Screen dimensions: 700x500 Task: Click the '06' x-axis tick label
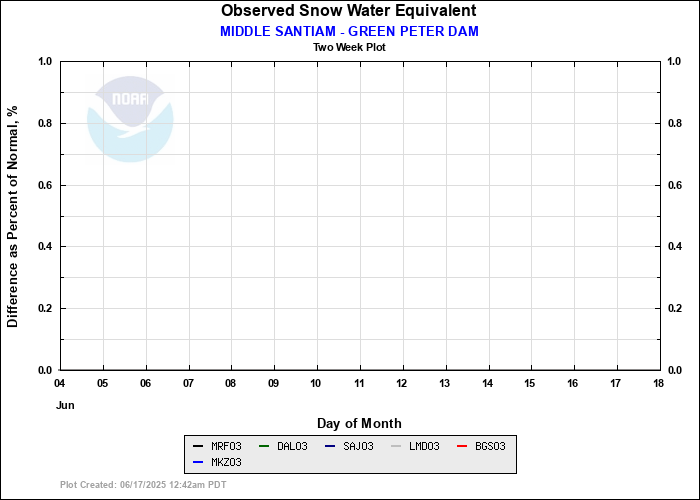145,383
